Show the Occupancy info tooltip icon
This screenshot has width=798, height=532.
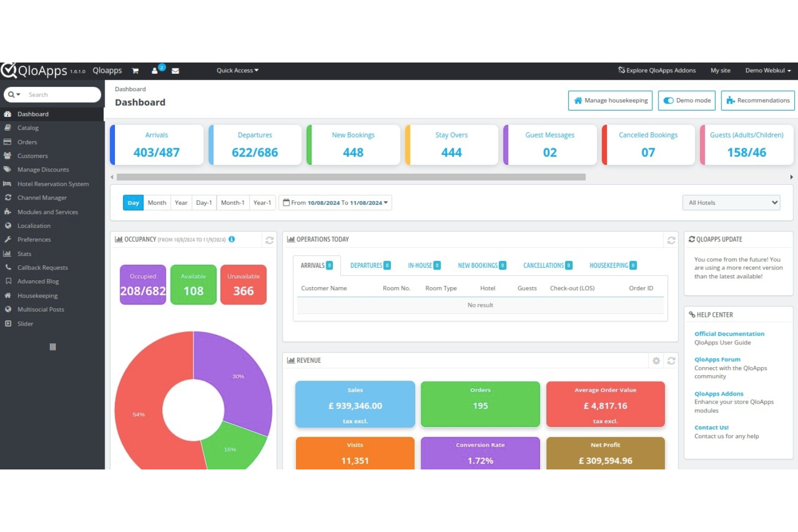tap(232, 239)
